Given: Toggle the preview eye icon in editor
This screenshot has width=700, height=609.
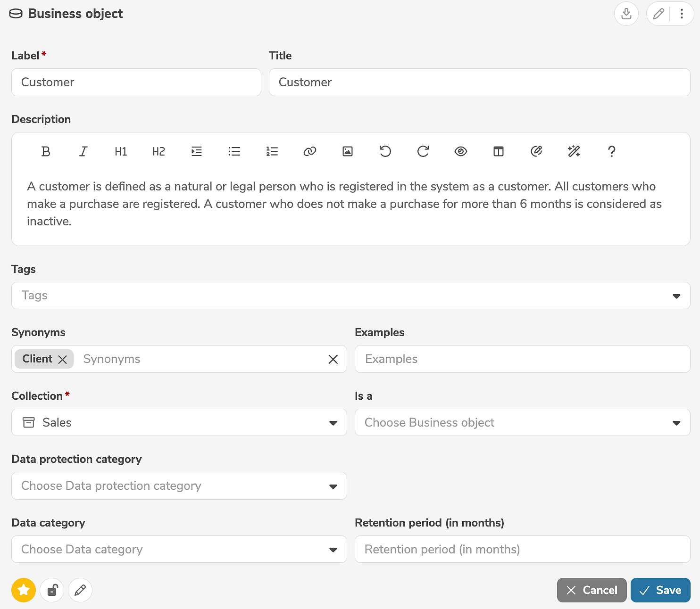Looking at the screenshot, I should [x=461, y=151].
